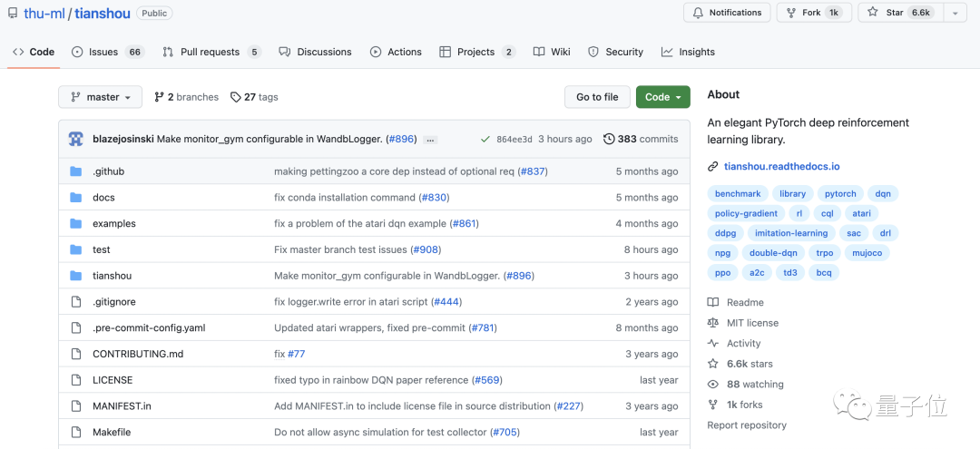Screen dimensions: 980x449
Task: Click the Go to file button
Action: tap(597, 97)
